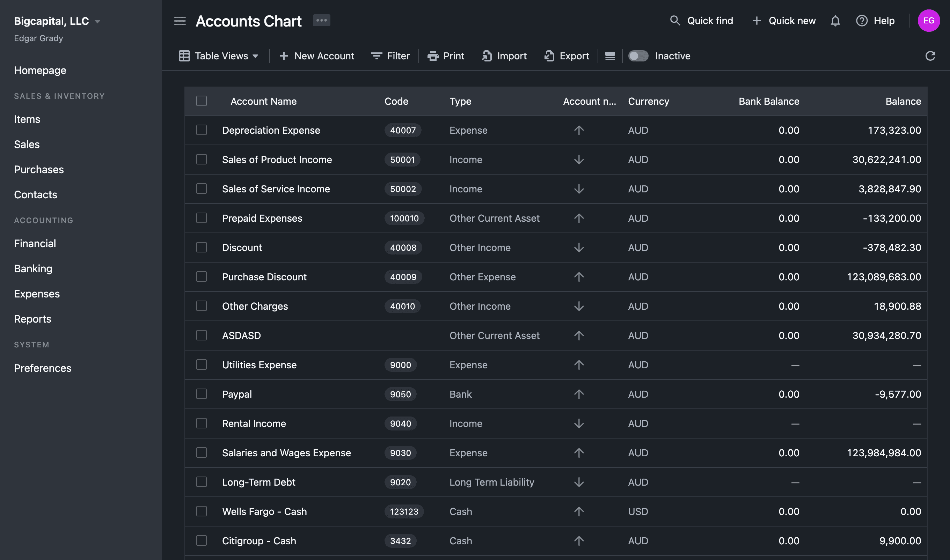Click the Sales of Product Income credit arrow

tap(579, 160)
